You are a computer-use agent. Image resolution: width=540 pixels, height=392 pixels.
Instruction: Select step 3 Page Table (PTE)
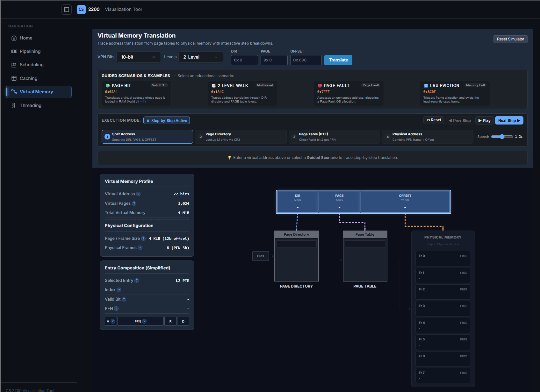click(x=334, y=137)
